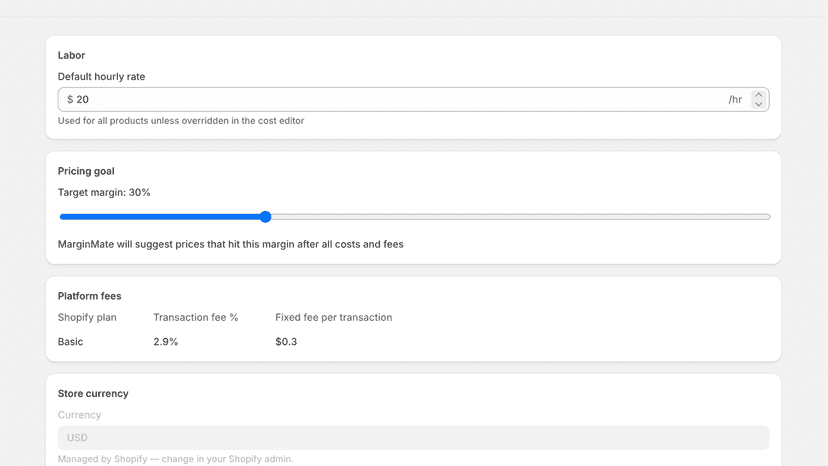The width and height of the screenshot is (828, 466).
Task: Decrease hourly rate with down stepper arrow
Action: tap(759, 104)
